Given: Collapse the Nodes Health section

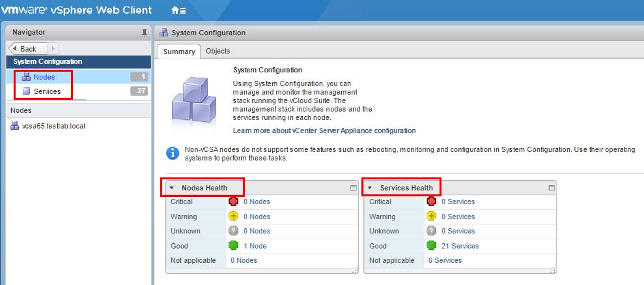Looking at the screenshot, I should [x=172, y=188].
